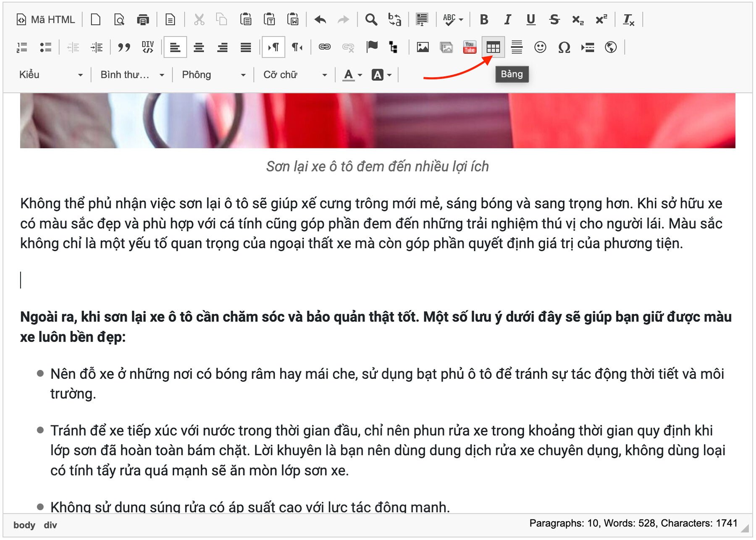This screenshot has height=540, width=756.
Task: Insert a block quote
Action: point(124,47)
